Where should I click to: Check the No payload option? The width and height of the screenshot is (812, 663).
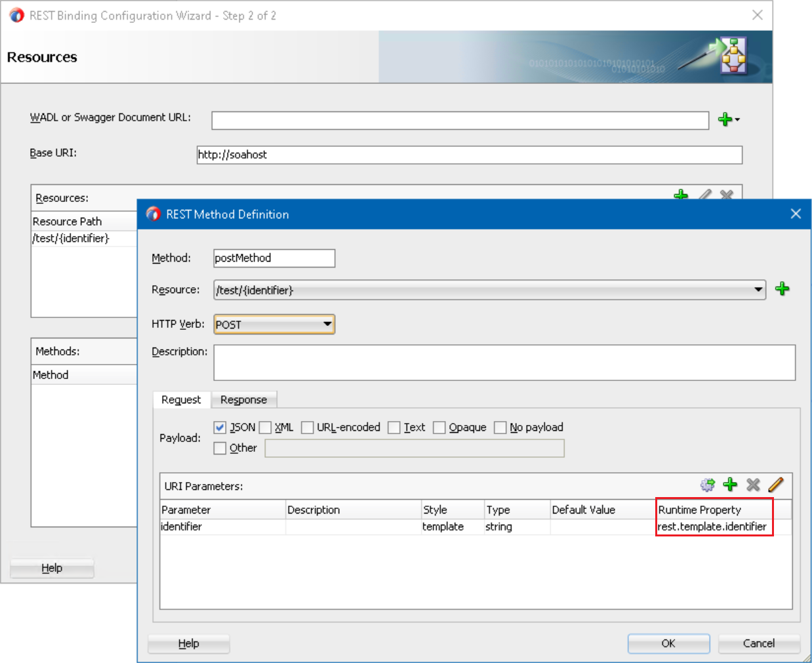[500, 428]
